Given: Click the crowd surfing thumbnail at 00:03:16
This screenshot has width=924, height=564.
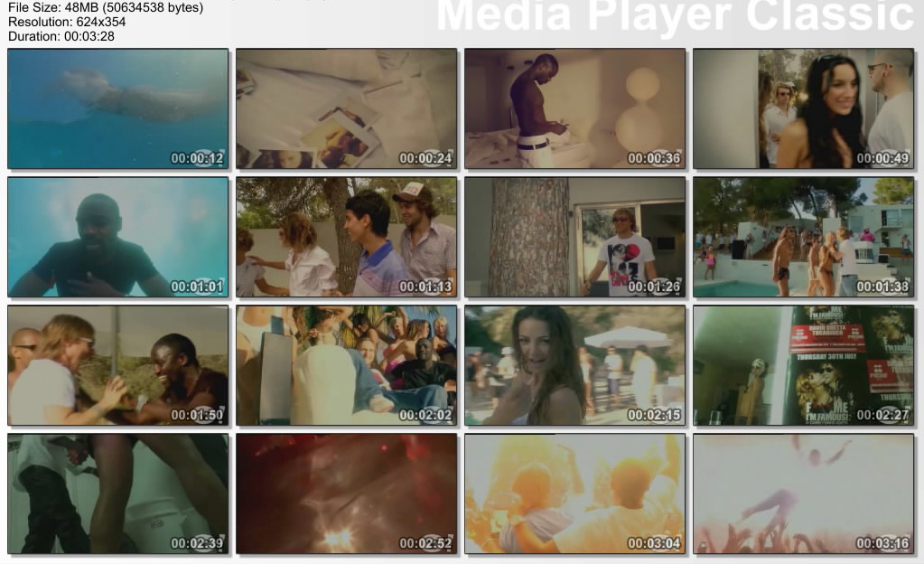Looking at the screenshot, I should pos(803,493).
